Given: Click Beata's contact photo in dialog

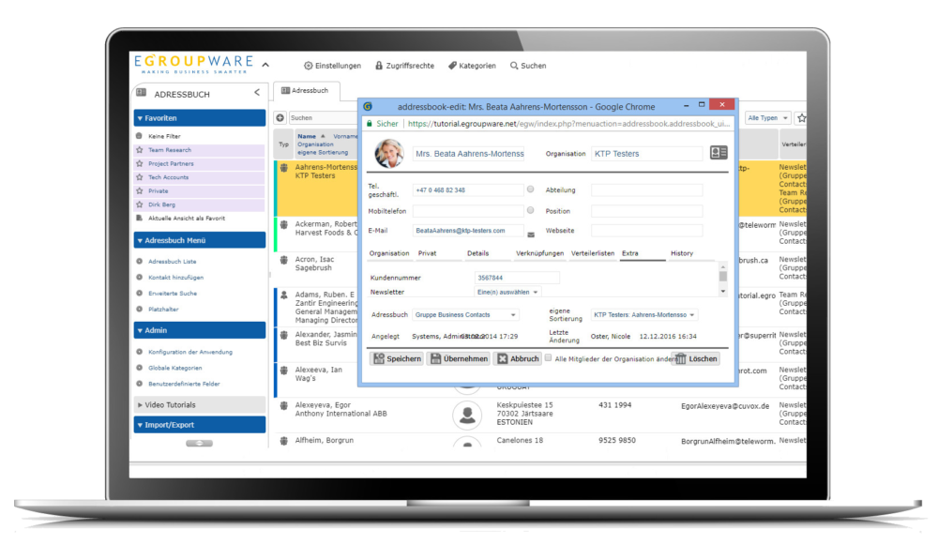Looking at the screenshot, I should 389,153.
